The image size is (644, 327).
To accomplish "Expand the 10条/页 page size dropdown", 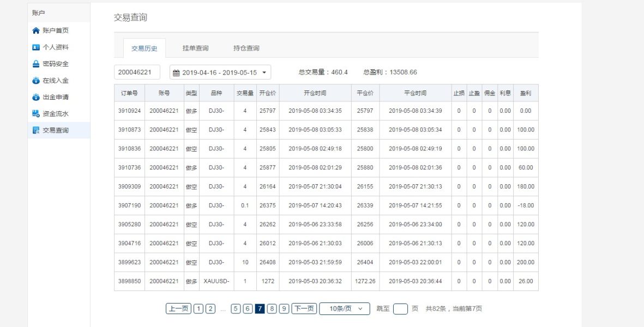I will 360,309.
